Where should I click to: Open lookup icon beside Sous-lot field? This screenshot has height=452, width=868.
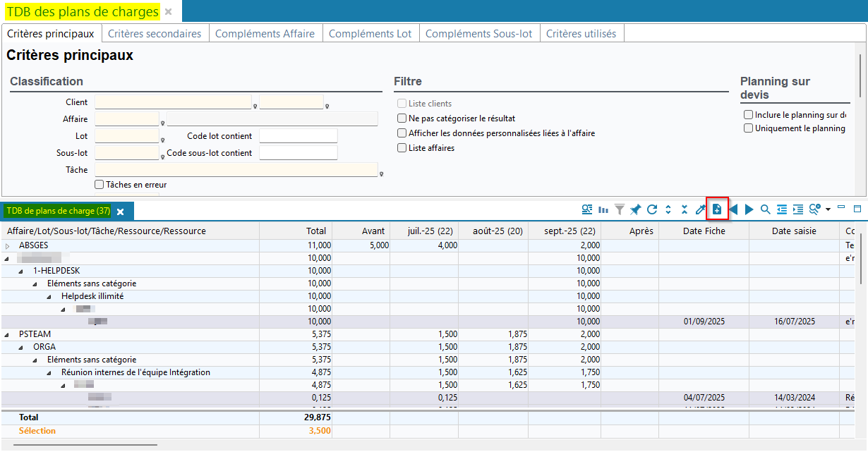coord(162,157)
